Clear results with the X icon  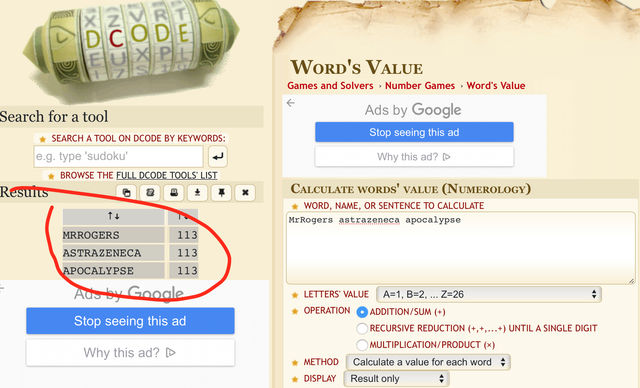(245, 193)
